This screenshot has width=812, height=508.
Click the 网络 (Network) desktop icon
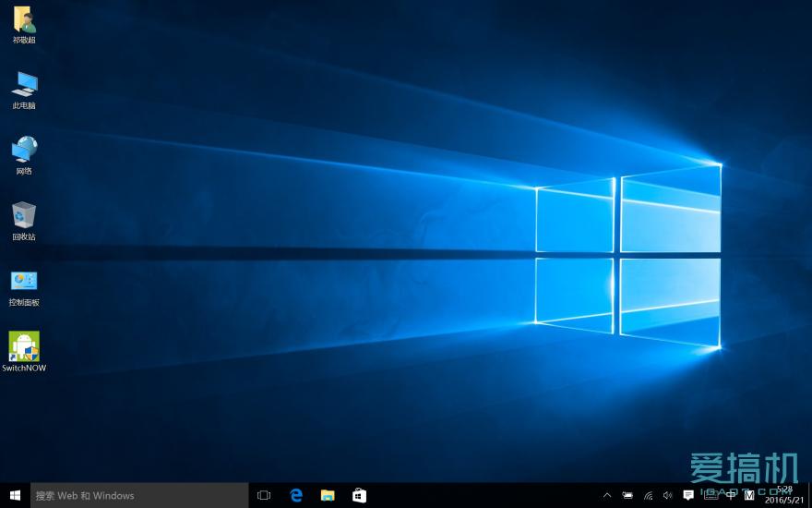pyautogui.click(x=24, y=151)
